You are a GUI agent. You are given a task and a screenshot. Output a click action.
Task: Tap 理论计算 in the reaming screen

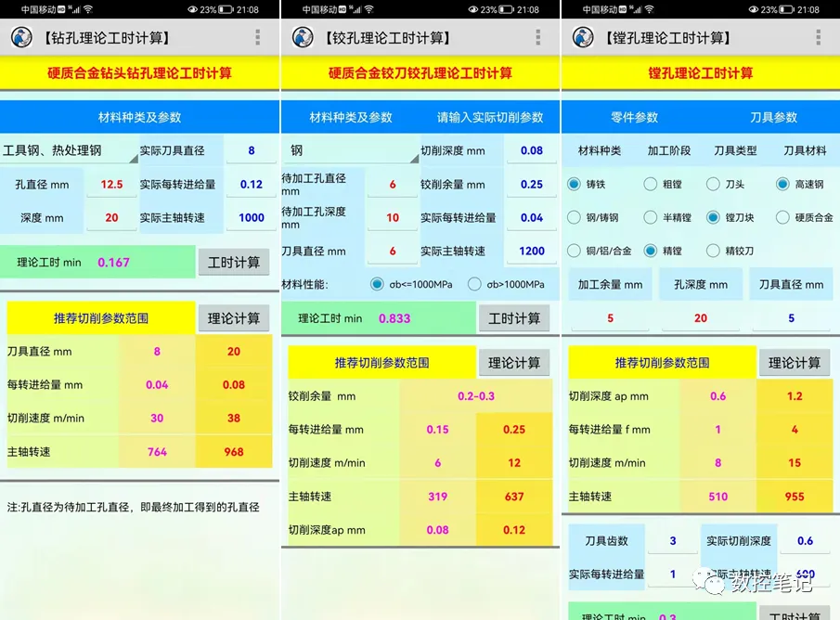(514, 363)
